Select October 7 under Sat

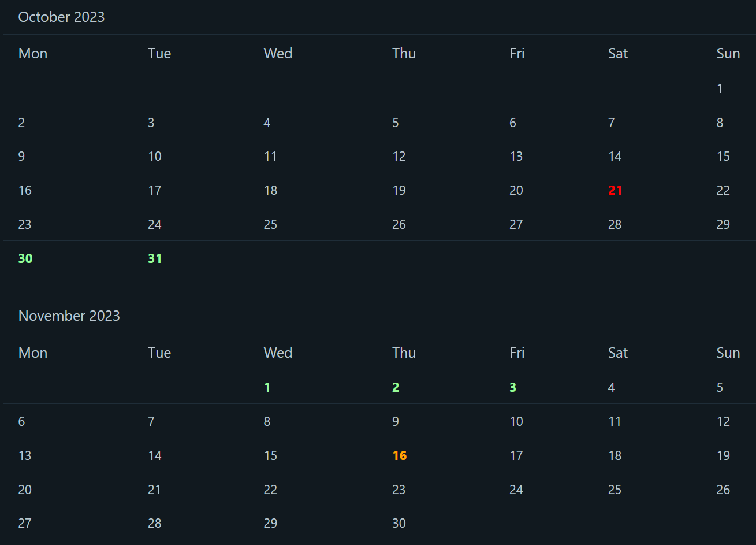[x=612, y=123]
